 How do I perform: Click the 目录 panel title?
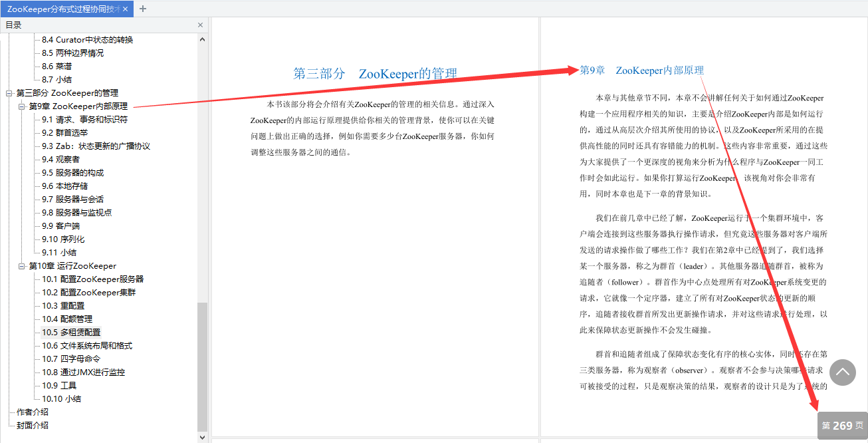(13, 25)
